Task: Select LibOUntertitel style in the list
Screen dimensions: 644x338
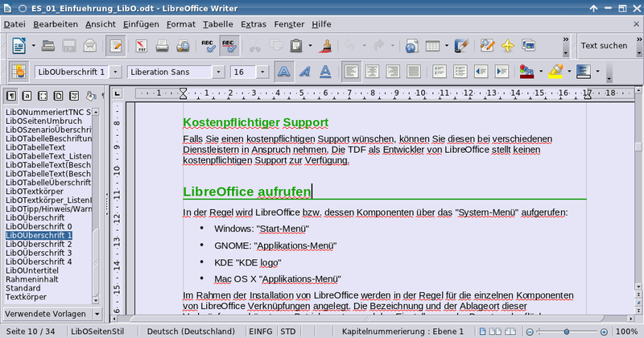Action: click(x=34, y=271)
